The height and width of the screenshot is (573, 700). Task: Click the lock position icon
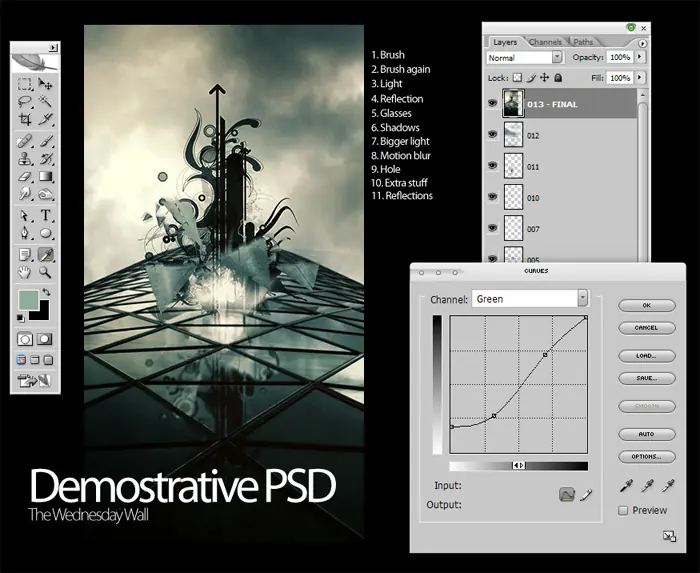point(544,78)
